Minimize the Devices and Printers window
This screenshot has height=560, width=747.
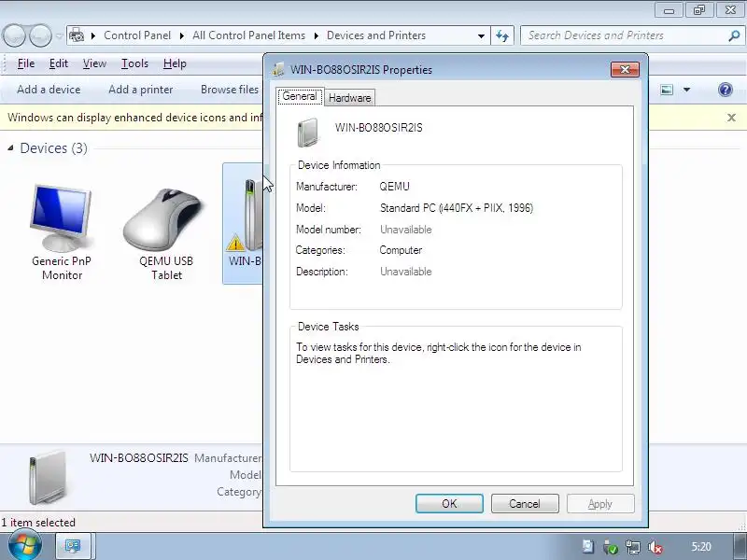click(669, 10)
